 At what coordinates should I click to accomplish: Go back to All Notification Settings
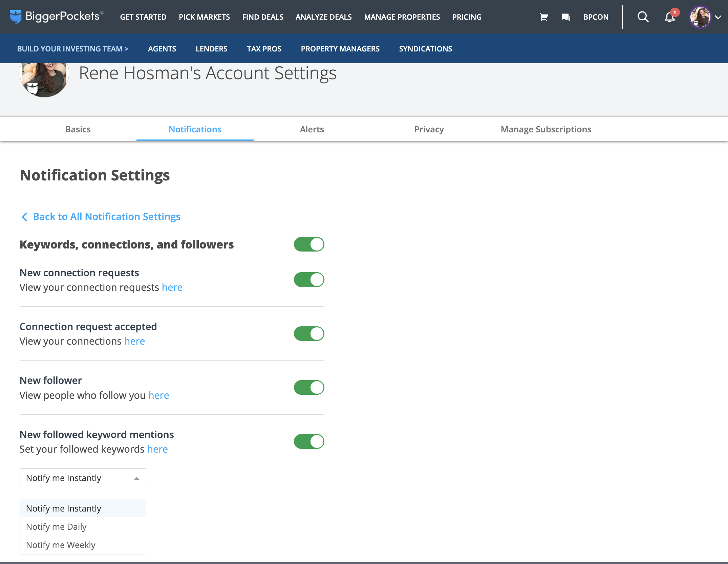point(107,217)
